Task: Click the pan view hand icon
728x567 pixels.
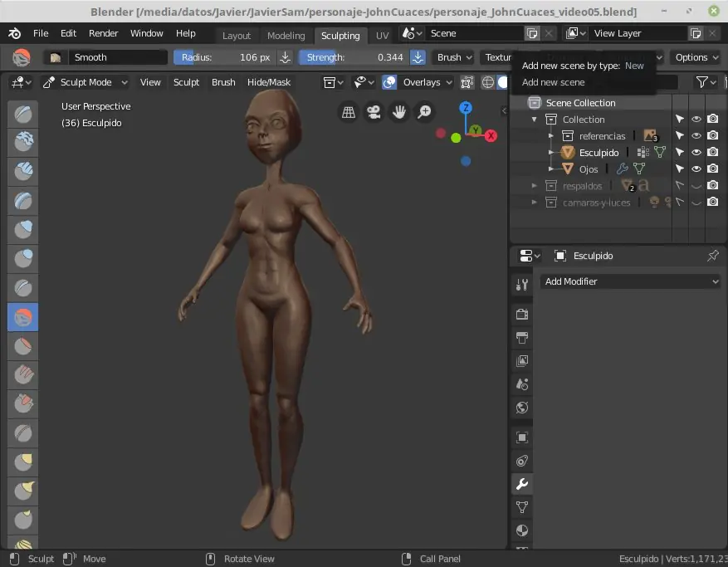Action: pos(398,112)
